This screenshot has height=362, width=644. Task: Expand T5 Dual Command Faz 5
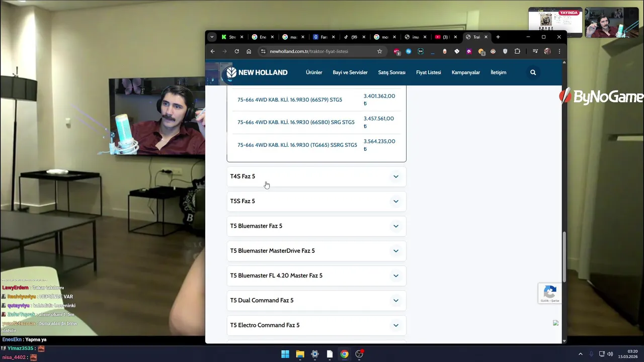[316, 300]
